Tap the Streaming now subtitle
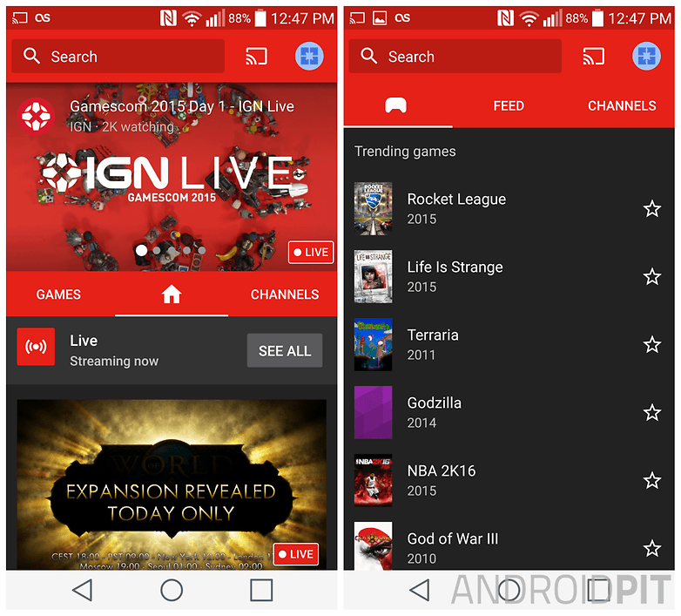 pyautogui.click(x=114, y=361)
